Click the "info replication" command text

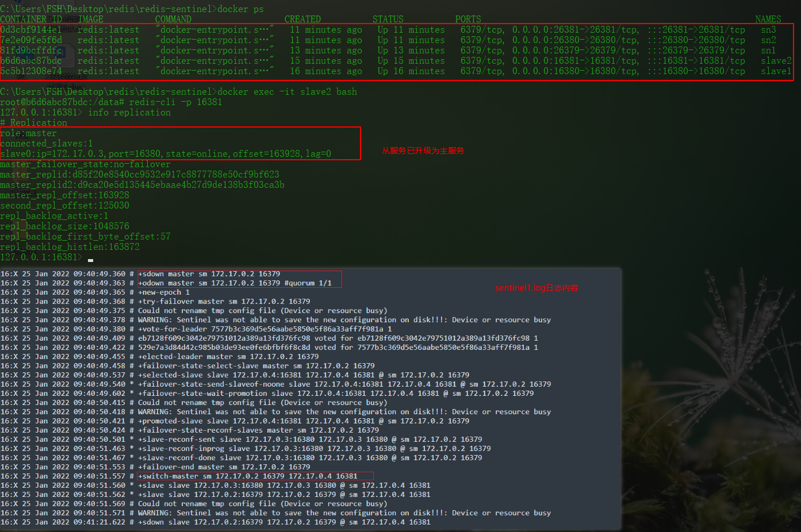pos(129,113)
